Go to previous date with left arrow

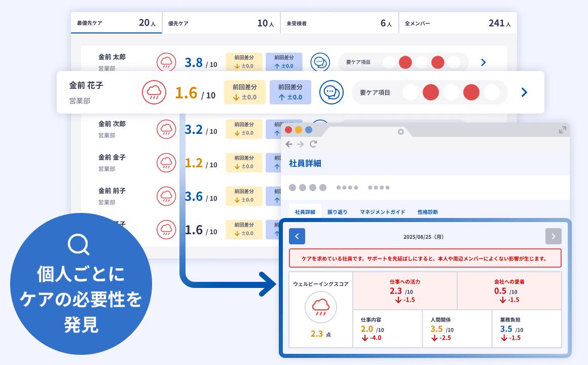[297, 236]
